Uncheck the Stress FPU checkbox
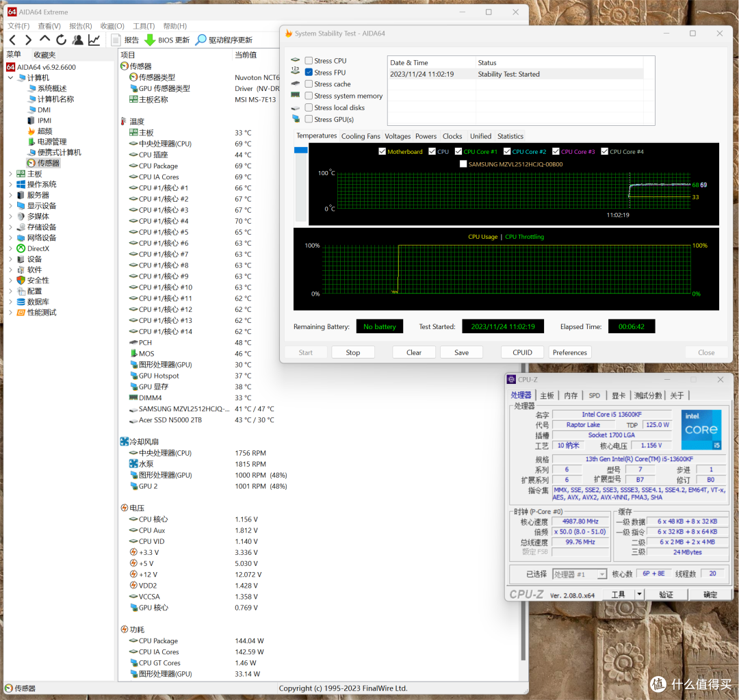The width and height of the screenshot is (739, 700). (x=309, y=73)
